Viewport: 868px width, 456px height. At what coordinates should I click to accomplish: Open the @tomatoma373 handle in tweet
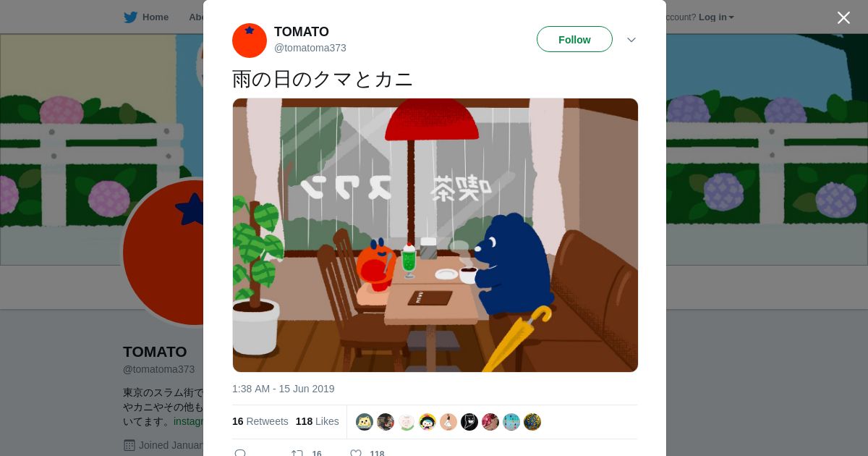click(310, 48)
